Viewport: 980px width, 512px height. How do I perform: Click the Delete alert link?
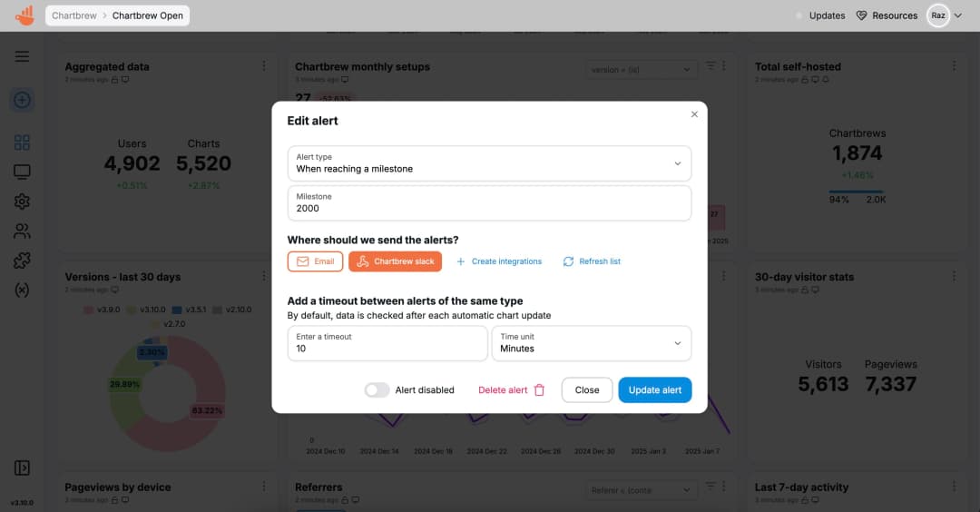coord(511,390)
